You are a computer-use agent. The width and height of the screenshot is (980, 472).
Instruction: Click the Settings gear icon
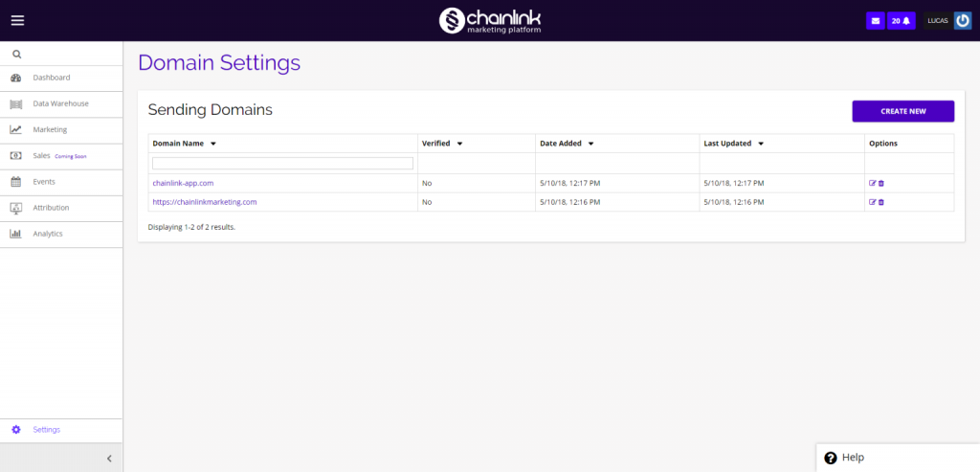(16, 430)
